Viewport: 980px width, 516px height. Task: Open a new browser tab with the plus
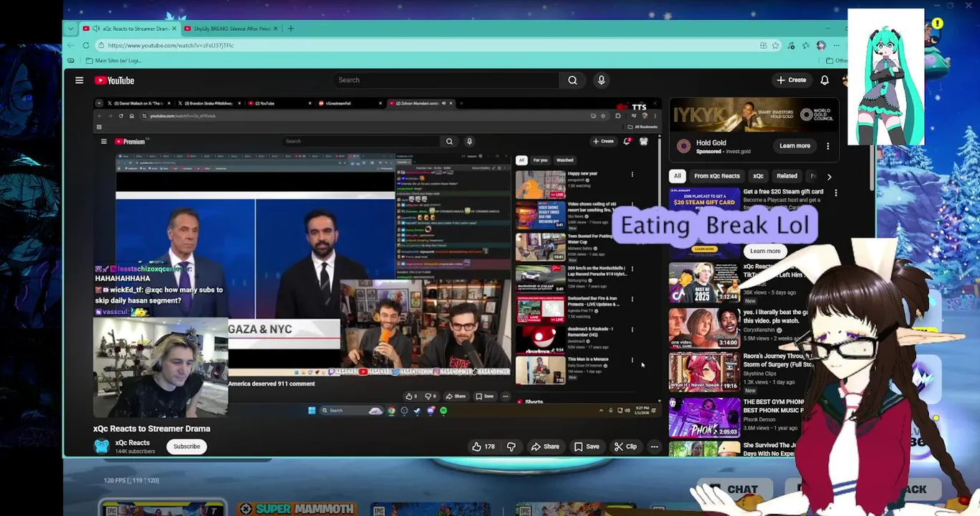pos(291,29)
